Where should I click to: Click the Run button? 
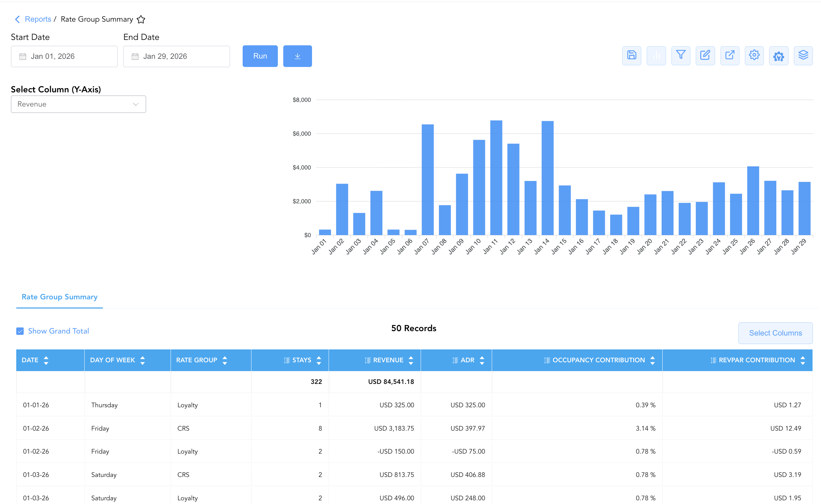point(260,56)
